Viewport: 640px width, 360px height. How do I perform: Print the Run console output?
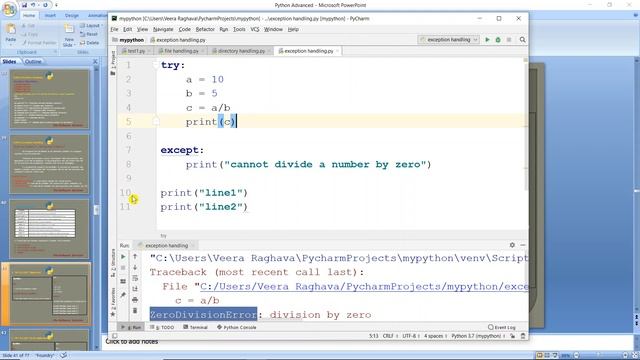tap(135, 300)
